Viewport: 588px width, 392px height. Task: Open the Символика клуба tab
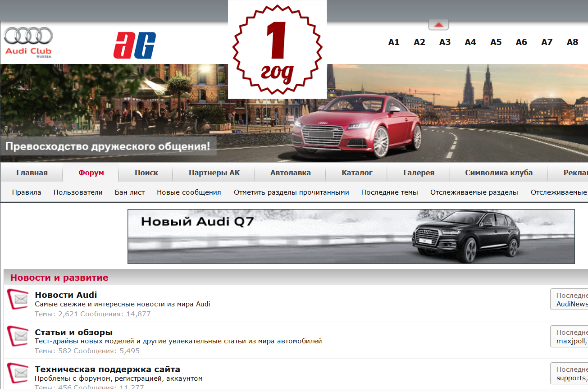click(499, 173)
